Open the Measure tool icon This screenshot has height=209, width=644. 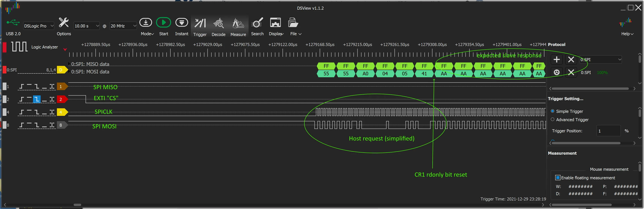pyautogui.click(x=238, y=23)
